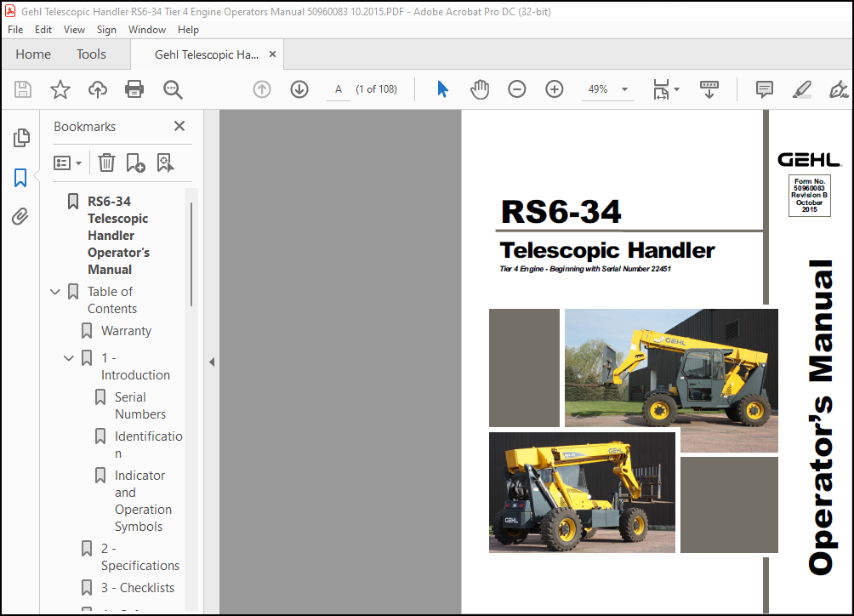
Task: Click the Save file icon
Action: point(23,89)
